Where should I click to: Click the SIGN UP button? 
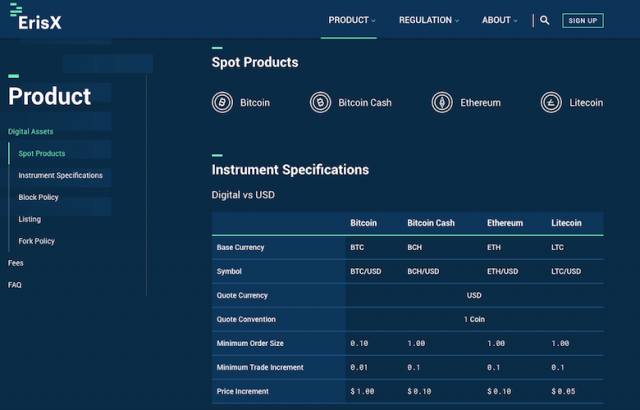click(x=583, y=20)
